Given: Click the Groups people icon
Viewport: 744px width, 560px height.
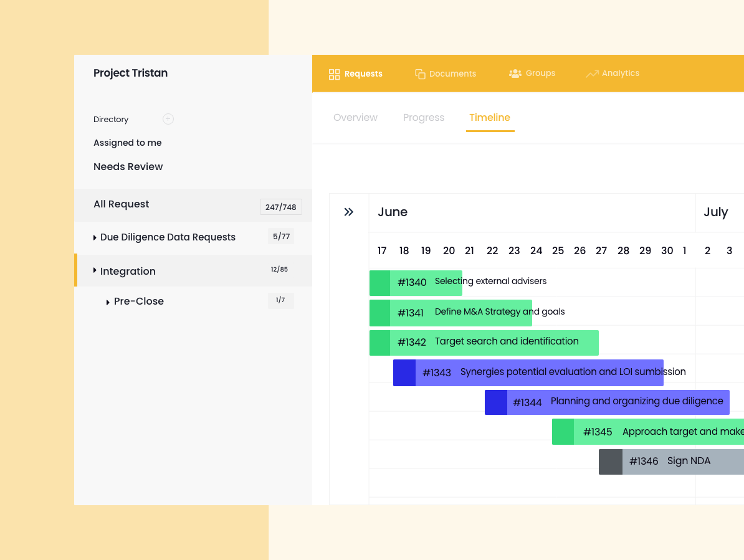Looking at the screenshot, I should (x=515, y=74).
